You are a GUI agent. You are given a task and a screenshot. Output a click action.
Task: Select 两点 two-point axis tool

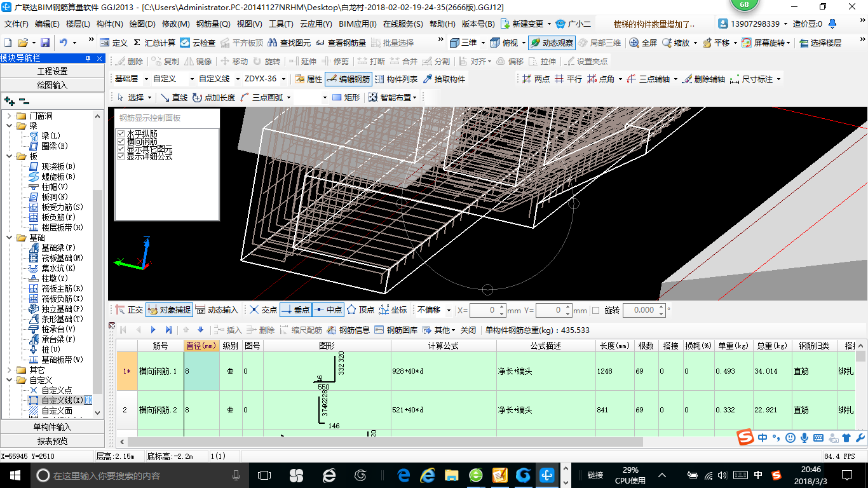click(536, 79)
